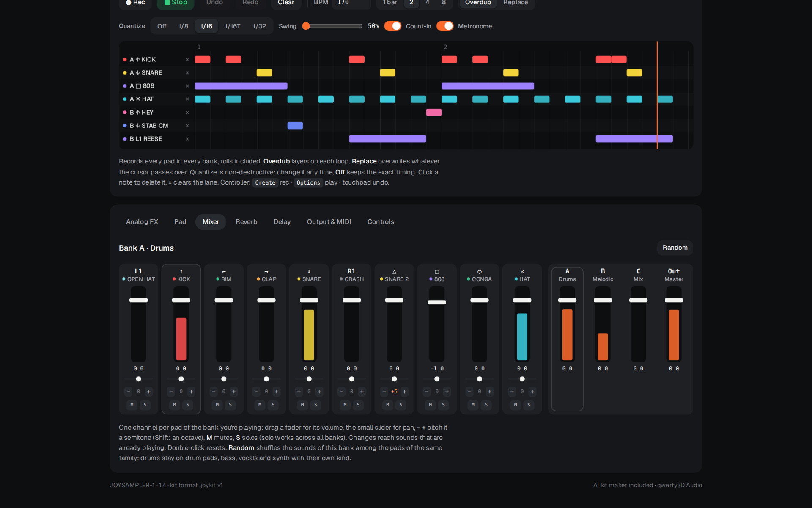Clear the A 808 lane with ×
The image size is (812, 508).
point(187,86)
